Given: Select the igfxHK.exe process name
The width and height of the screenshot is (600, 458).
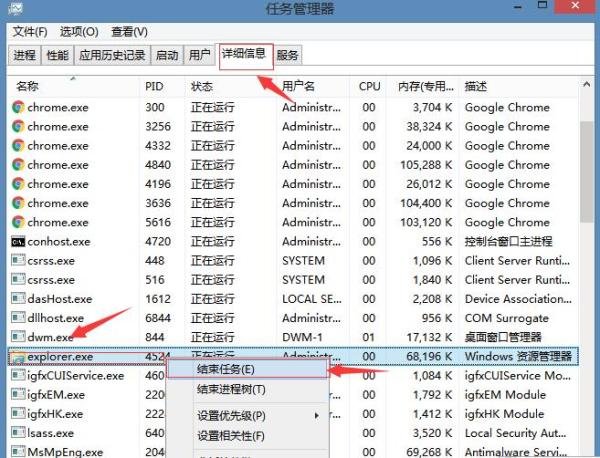Looking at the screenshot, I should pyautogui.click(x=55, y=414).
